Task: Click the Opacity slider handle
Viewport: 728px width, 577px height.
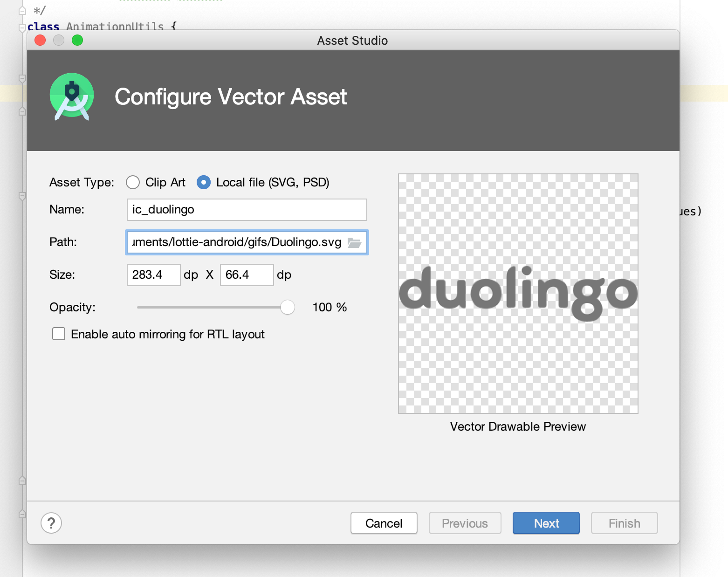Action: tap(288, 307)
